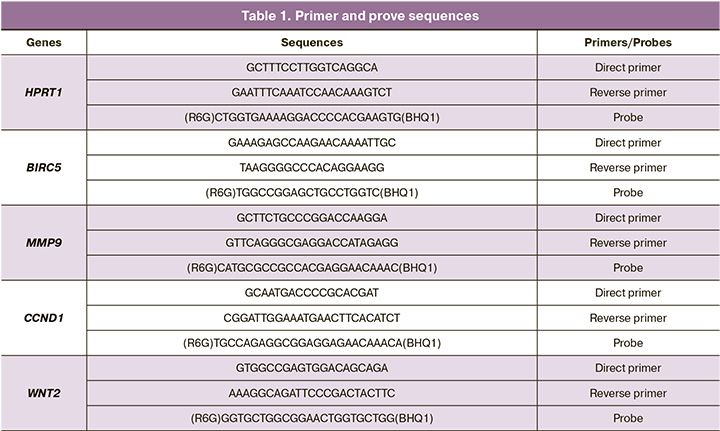Select sequence GAAAGAGCCAAGAACAAAATTGC

point(312,142)
